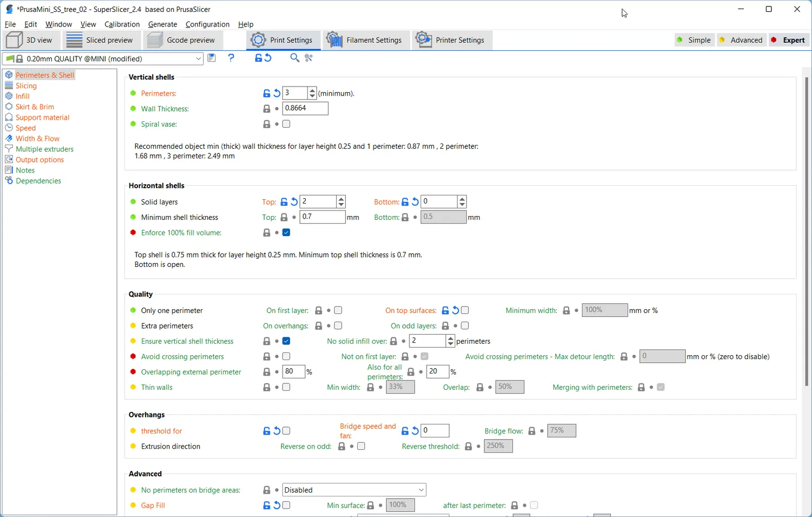This screenshot has height=517, width=812.
Task: Increase Perimeters count with up arrow
Action: pyautogui.click(x=312, y=90)
